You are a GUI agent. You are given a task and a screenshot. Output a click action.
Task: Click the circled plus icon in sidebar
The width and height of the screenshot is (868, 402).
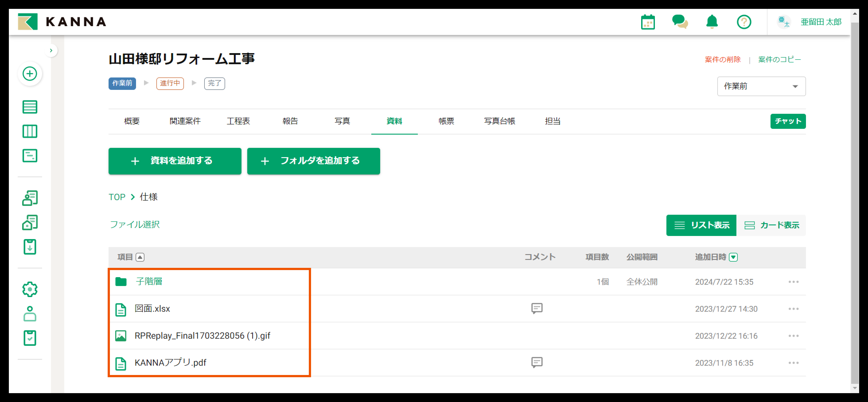click(30, 74)
